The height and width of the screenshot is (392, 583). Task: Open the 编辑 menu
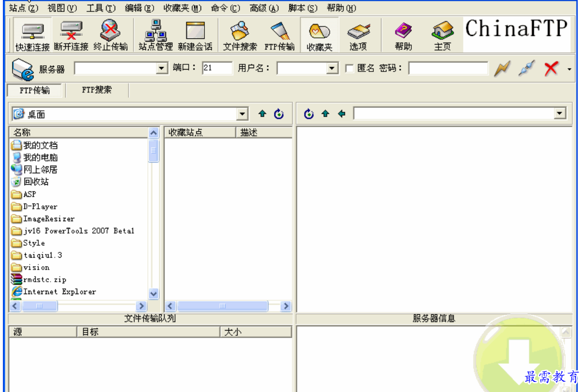140,8
